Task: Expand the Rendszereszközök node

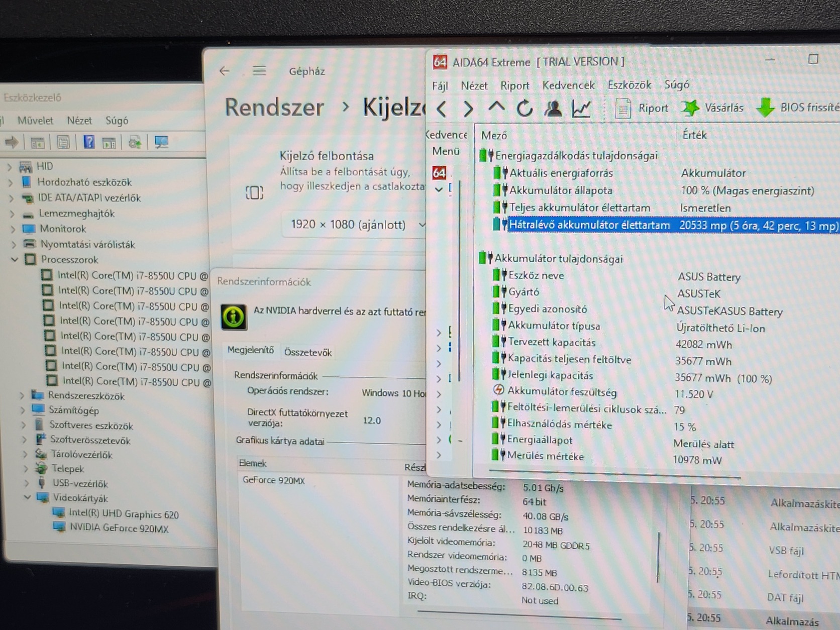Action: pos(22,395)
